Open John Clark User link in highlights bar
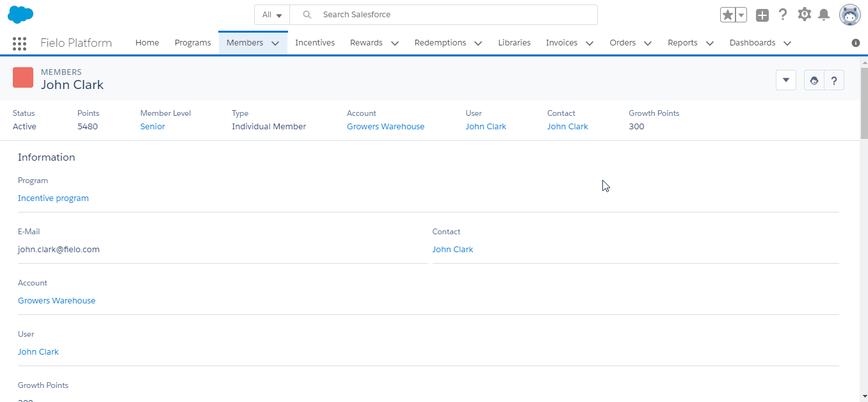This screenshot has width=868, height=402. point(486,127)
